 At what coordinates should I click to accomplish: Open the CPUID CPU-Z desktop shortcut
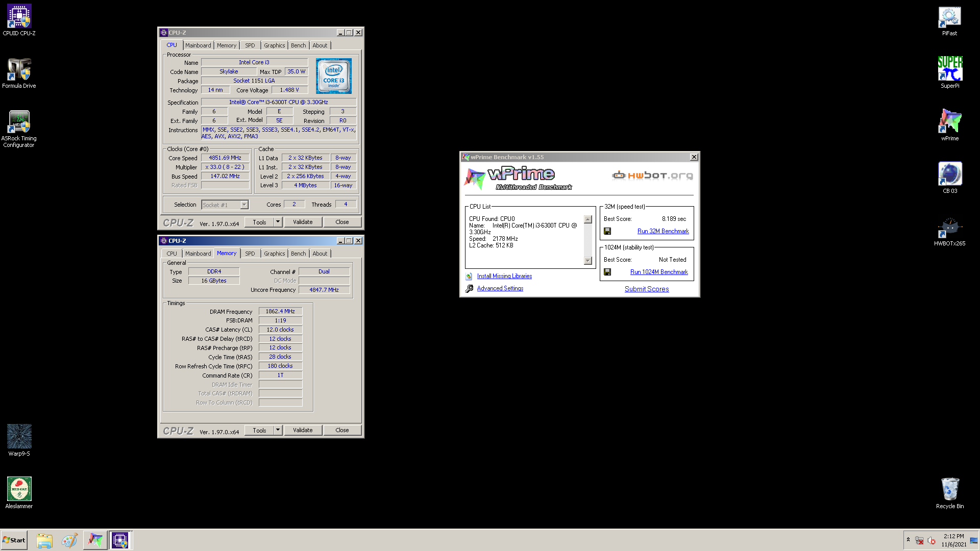click(19, 20)
